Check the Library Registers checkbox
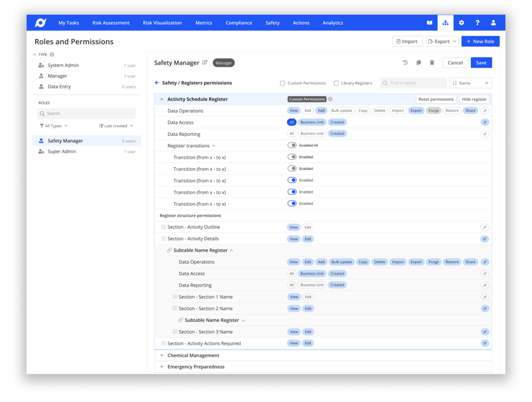Viewport: 532px width, 402px height. coord(335,83)
